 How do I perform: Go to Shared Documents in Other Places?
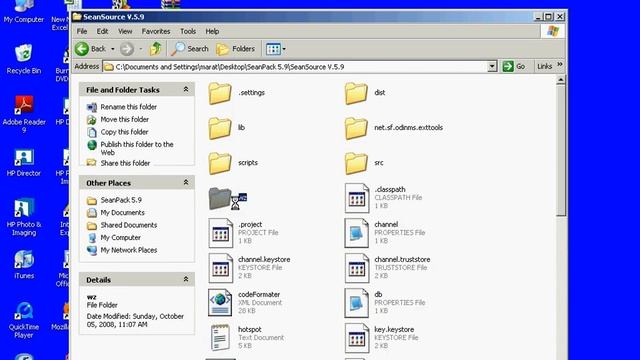129,225
